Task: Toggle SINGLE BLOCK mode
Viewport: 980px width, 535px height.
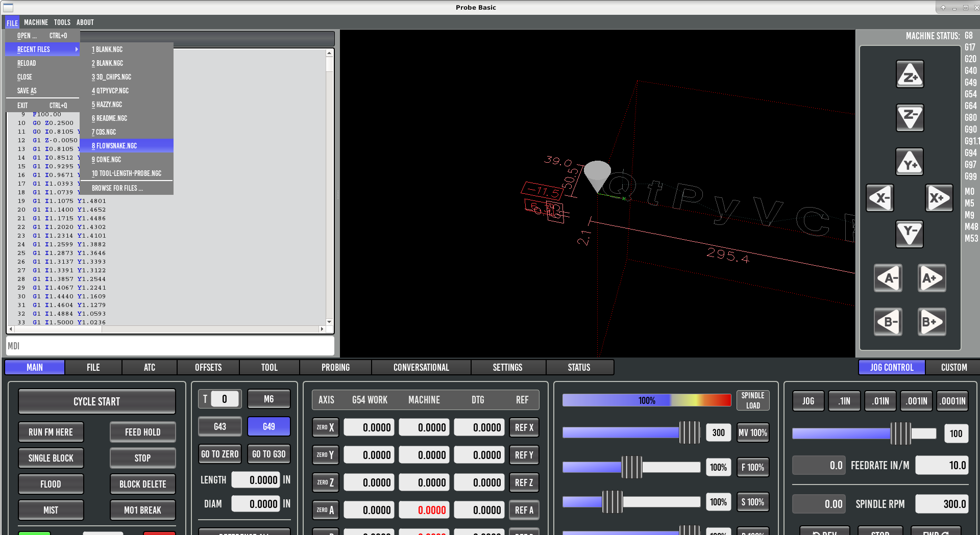Action: 51,458
